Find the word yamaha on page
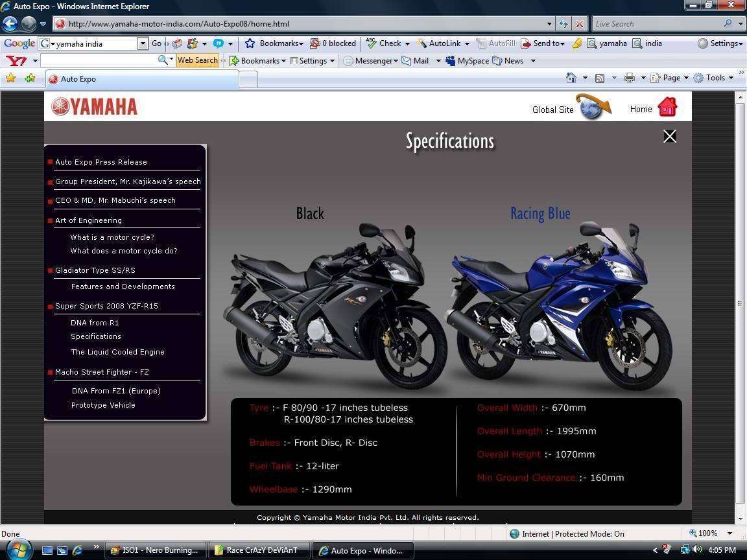Image resolution: width=747 pixels, height=560 pixels. click(x=607, y=43)
